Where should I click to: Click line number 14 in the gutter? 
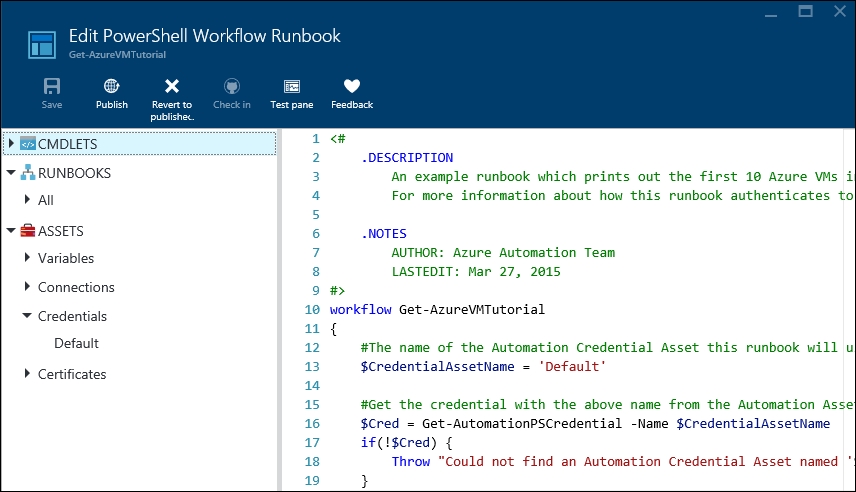[x=312, y=386]
